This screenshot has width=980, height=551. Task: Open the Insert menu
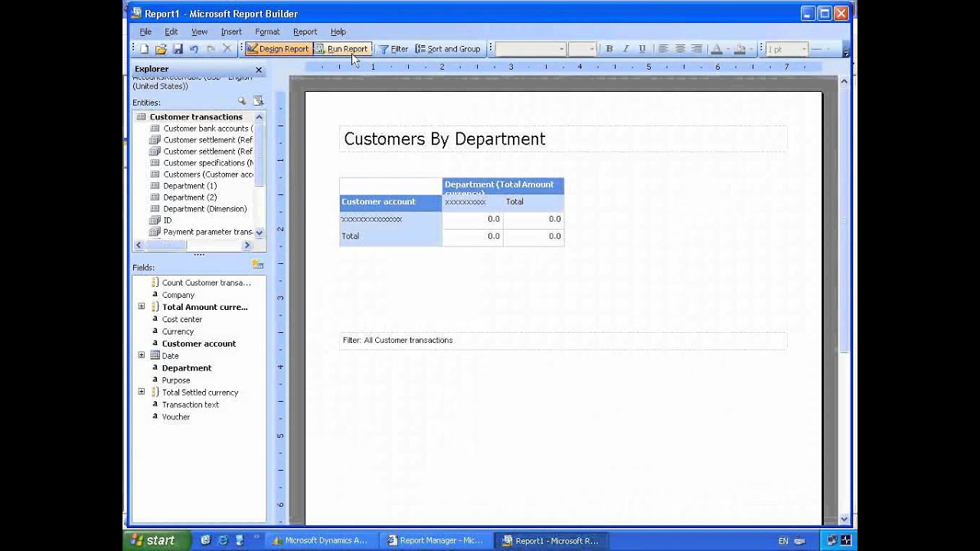[231, 31]
